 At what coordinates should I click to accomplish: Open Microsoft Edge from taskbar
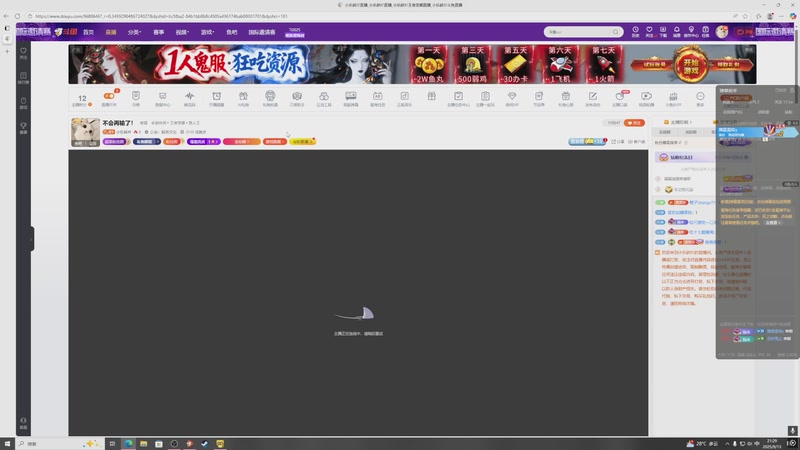coord(128,443)
